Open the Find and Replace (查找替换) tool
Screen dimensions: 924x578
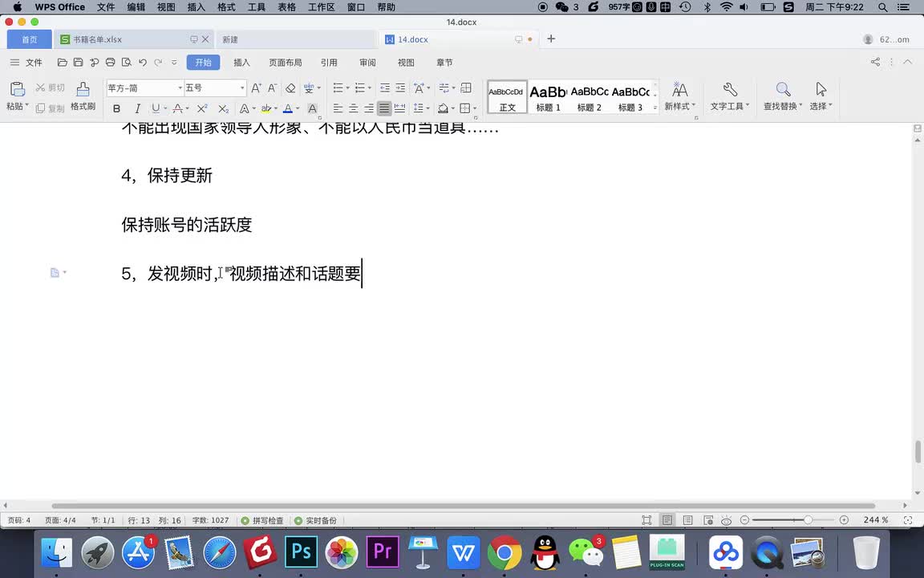(783, 96)
